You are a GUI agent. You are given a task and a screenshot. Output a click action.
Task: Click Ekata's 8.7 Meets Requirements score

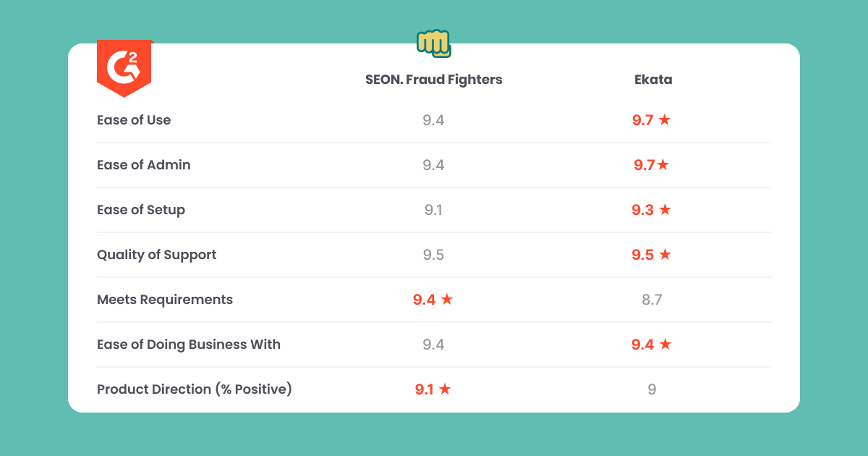coord(652,300)
